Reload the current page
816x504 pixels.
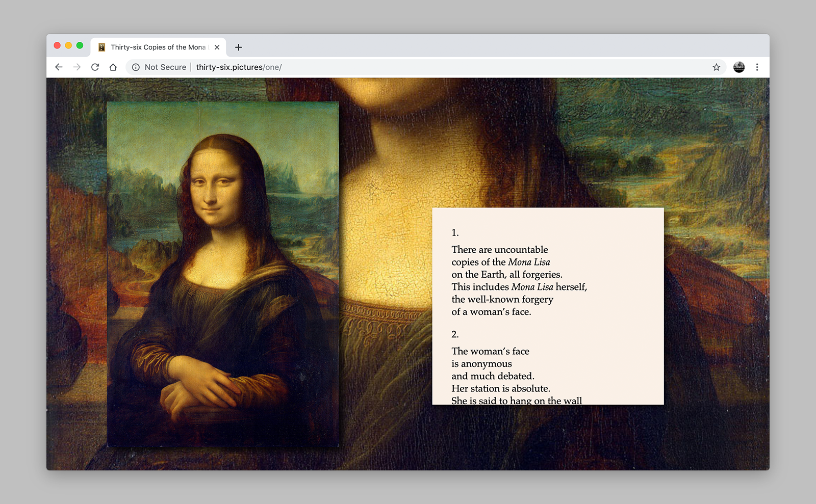(x=95, y=67)
